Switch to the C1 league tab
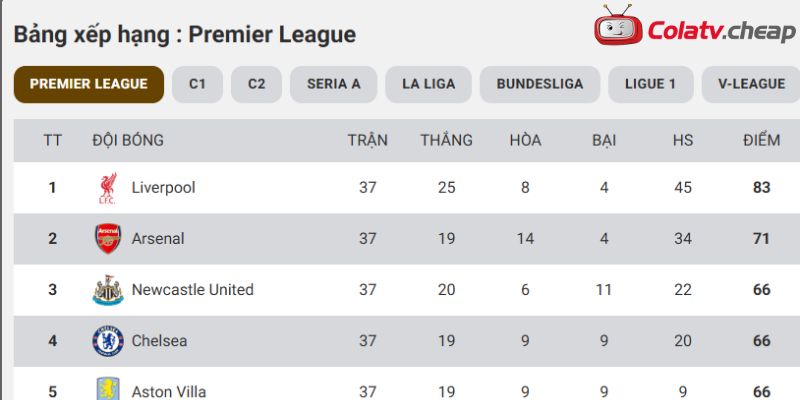This screenshot has height=400, width=800. 197,84
